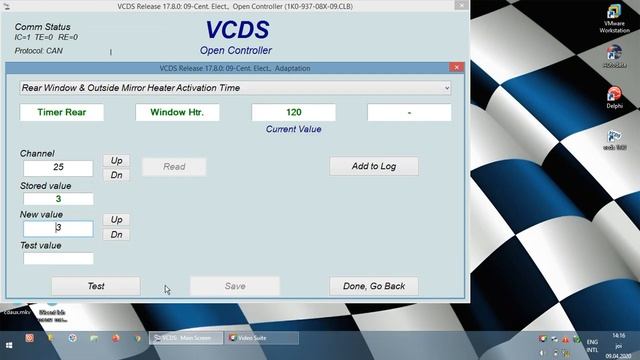Screen dimensions: 640x360
Task: Lower New value with its Dn button
Action: point(116,235)
